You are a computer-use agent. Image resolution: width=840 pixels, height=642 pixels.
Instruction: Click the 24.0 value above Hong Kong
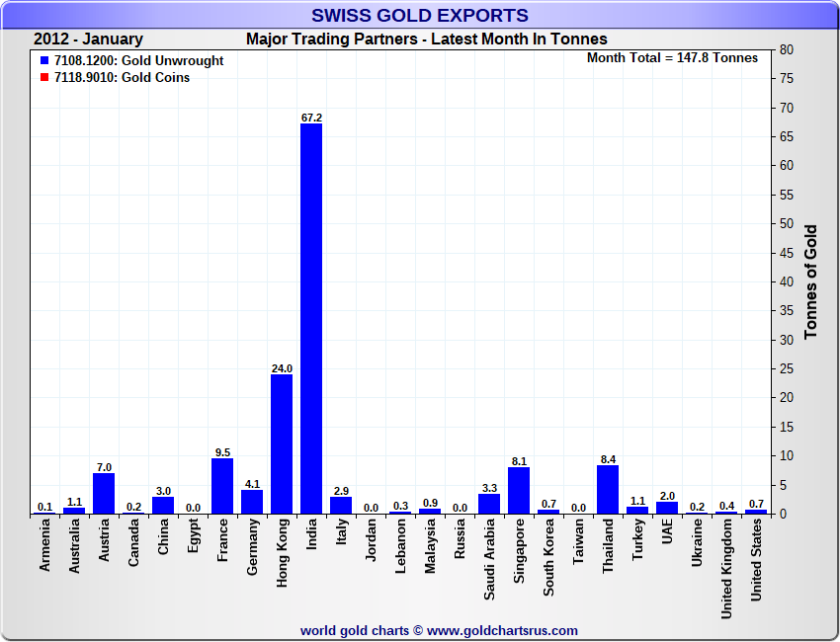pyautogui.click(x=282, y=368)
